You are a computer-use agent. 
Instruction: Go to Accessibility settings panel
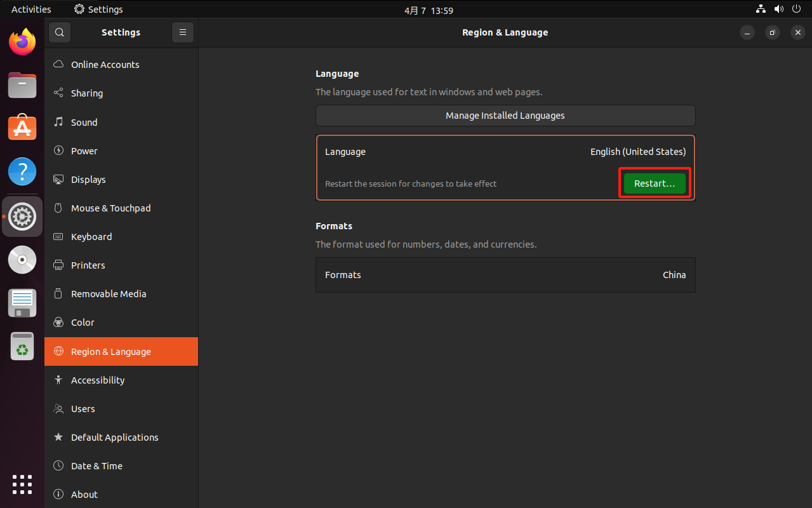121,380
